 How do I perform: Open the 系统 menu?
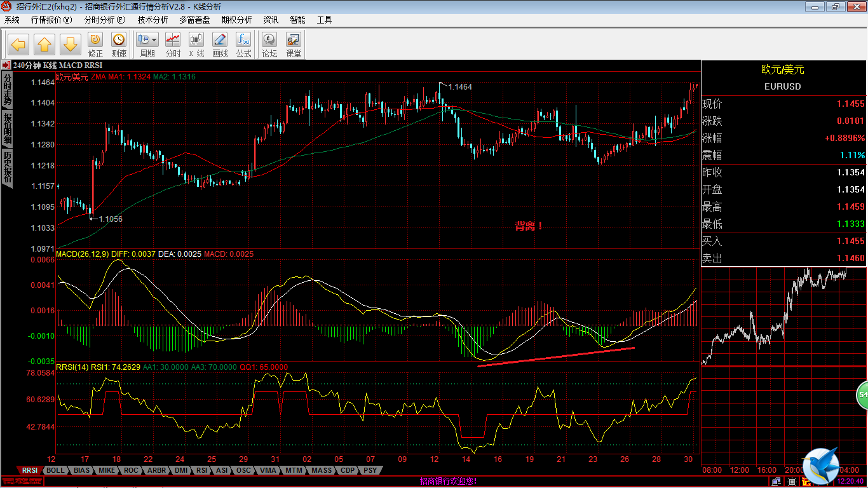click(12, 20)
